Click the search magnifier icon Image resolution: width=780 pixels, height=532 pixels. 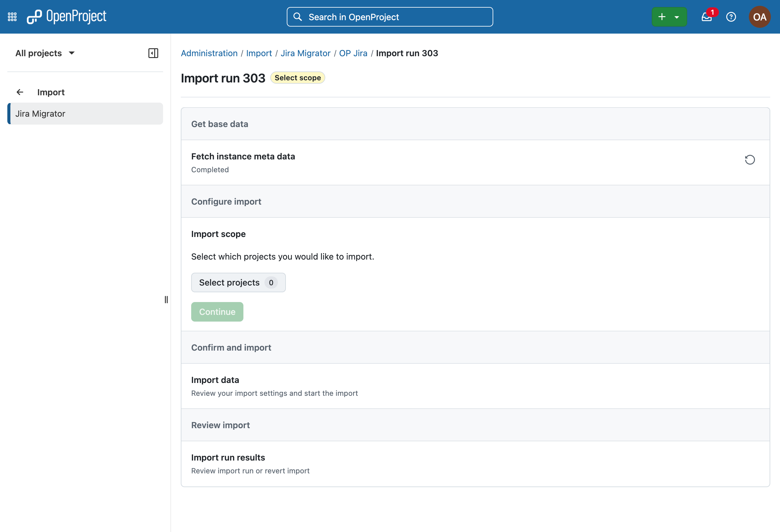click(297, 17)
